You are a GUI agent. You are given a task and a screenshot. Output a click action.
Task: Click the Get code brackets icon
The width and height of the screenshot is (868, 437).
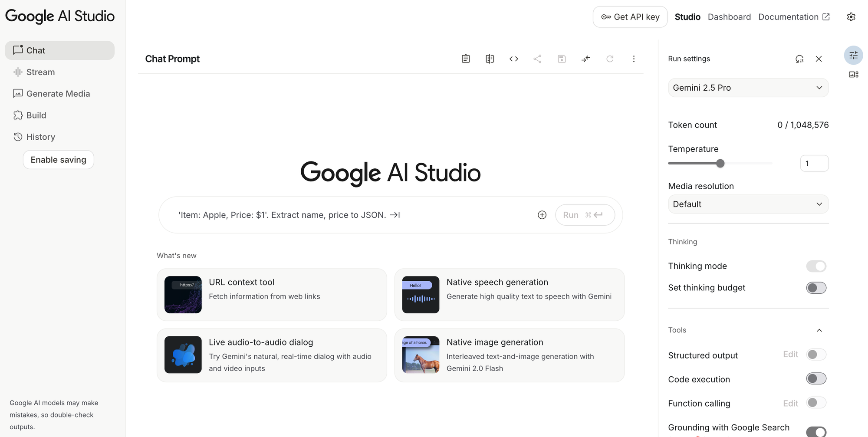[514, 59]
